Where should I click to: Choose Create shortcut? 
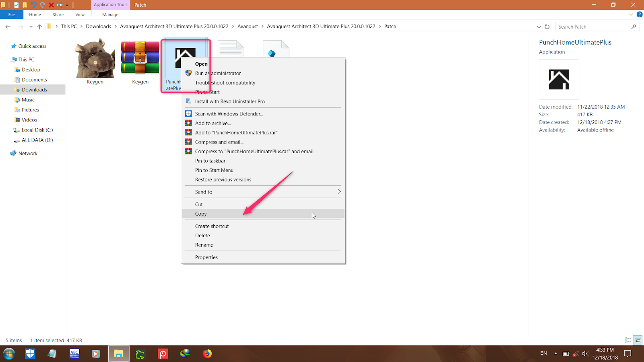[263, 226]
